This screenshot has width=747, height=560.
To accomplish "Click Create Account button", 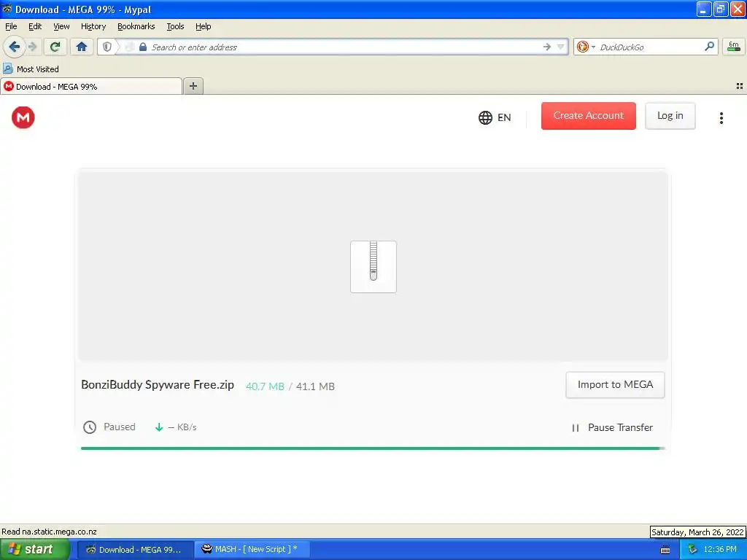I will [589, 116].
